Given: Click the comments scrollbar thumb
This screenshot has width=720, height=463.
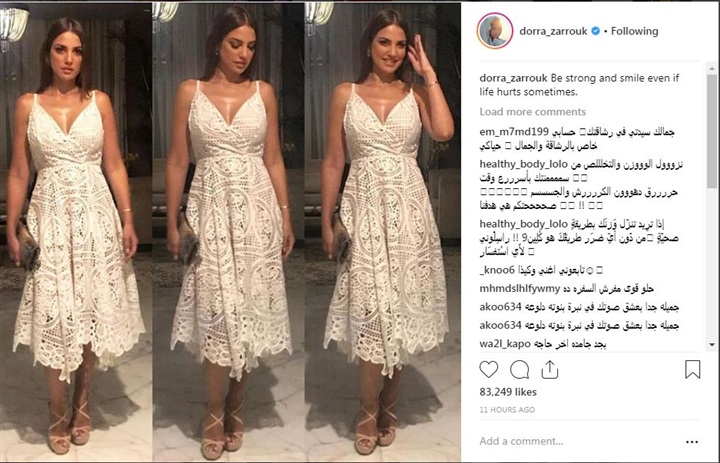Looking at the screenshot, I should click(x=712, y=130).
